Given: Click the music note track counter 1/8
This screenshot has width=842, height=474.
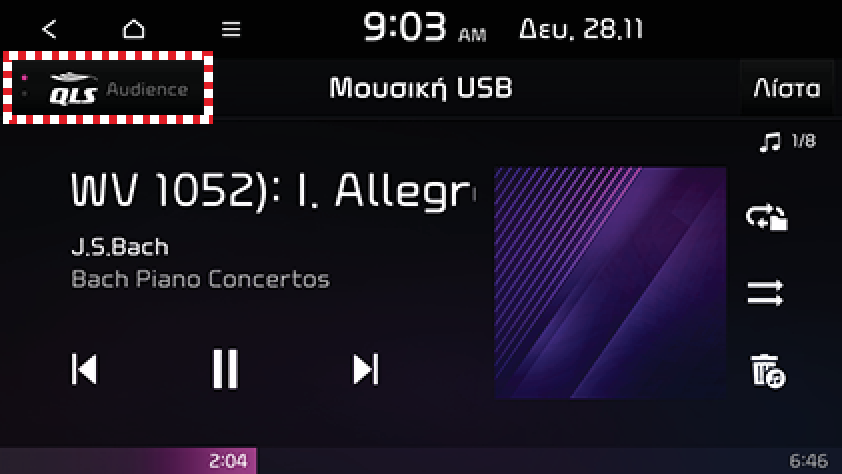Looking at the screenshot, I should 788,142.
